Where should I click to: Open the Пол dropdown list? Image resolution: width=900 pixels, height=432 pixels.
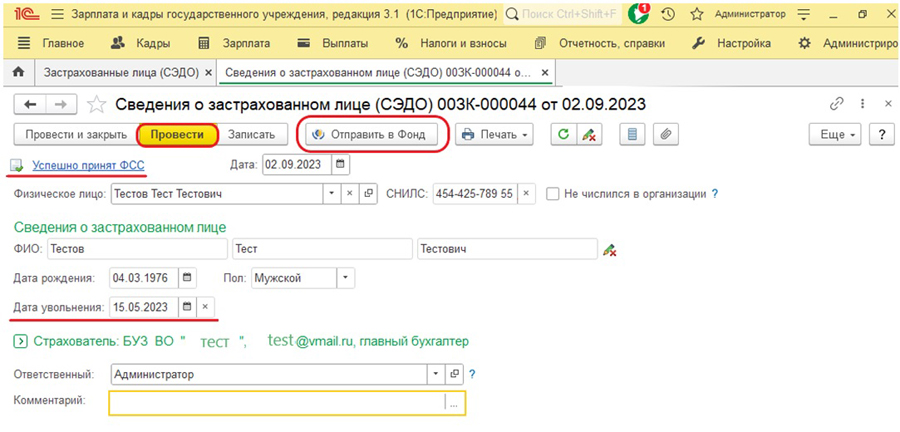(x=345, y=277)
